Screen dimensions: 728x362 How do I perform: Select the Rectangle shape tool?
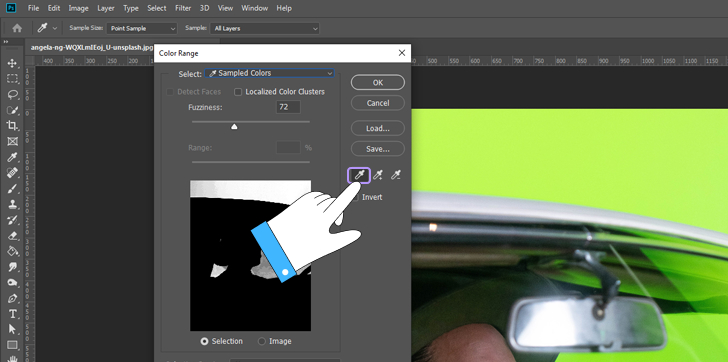tap(13, 345)
